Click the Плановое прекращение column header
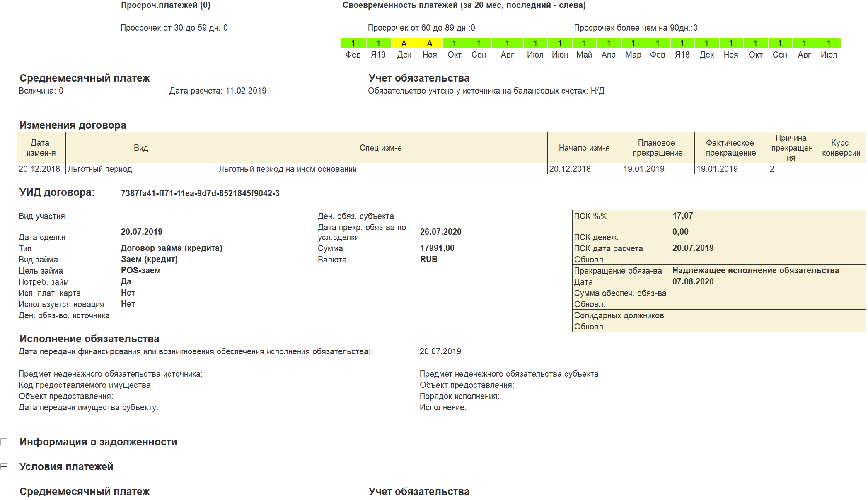The height and width of the screenshot is (500, 868). tap(658, 148)
